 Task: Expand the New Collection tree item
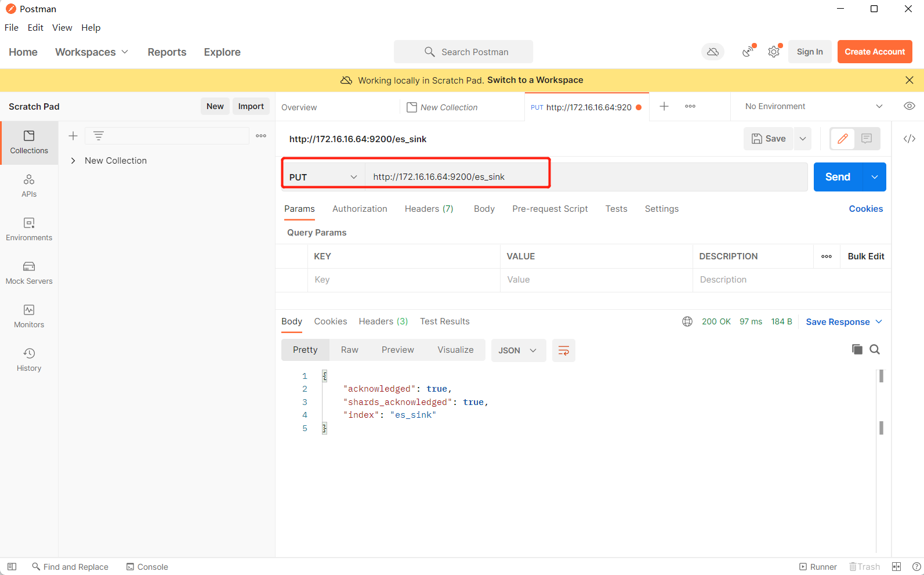(73, 161)
